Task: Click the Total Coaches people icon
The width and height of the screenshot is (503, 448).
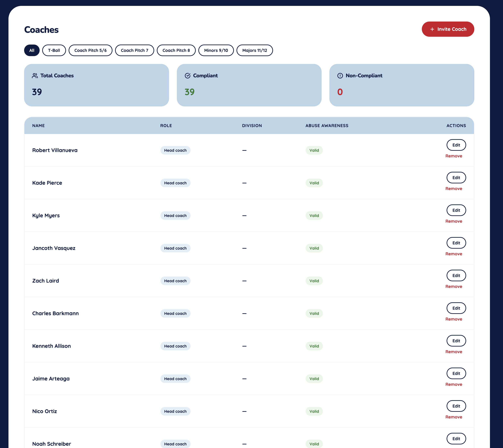Action: click(35, 76)
